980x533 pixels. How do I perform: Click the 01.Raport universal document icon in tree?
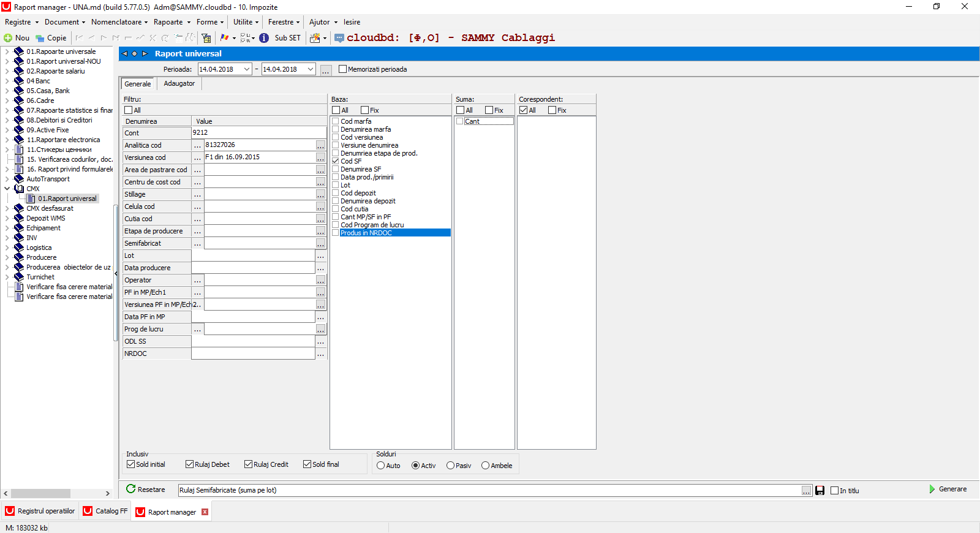pyautogui.click(x=31, y=198)
